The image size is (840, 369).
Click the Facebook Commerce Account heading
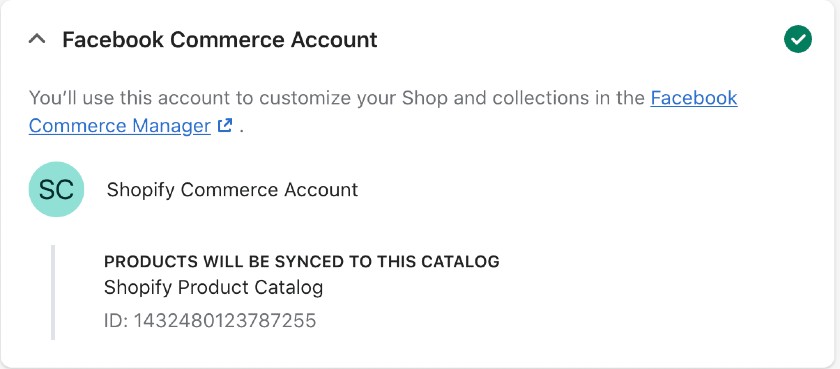coord(220,40)
